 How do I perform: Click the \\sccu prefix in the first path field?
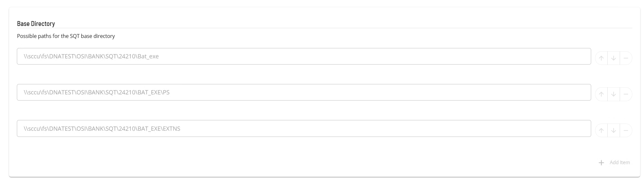click(x=31, y=56)
